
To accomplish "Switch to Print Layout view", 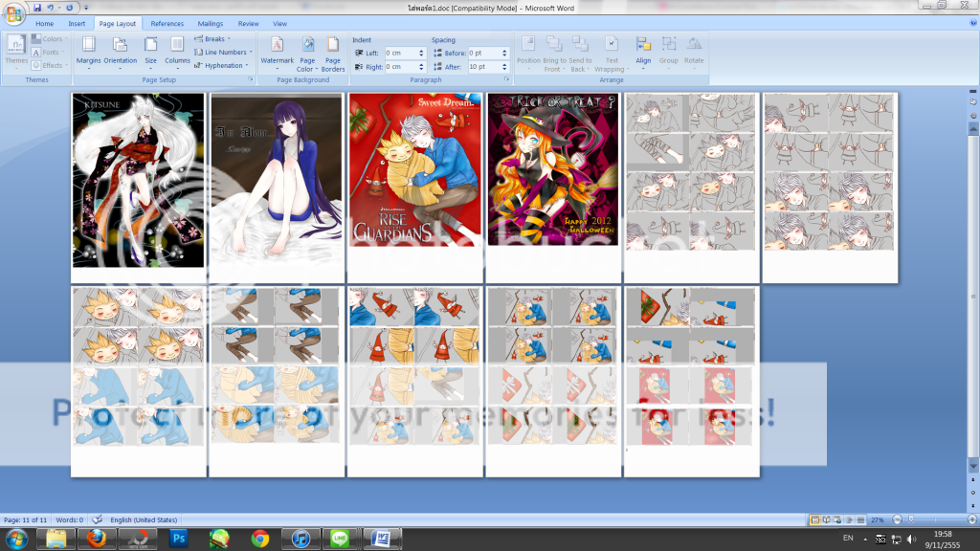I will tap(815, 519).
